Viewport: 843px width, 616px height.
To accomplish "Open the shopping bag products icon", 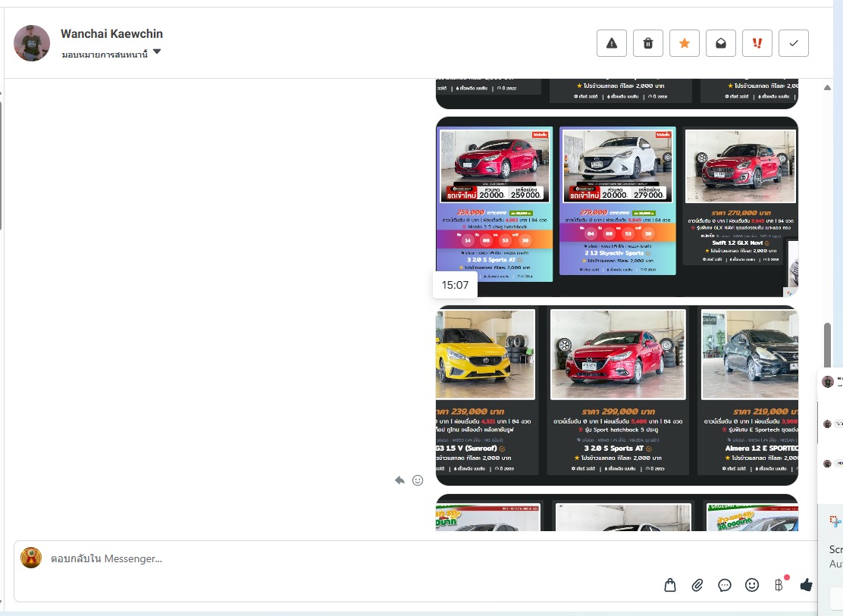I will pos(670,585).
